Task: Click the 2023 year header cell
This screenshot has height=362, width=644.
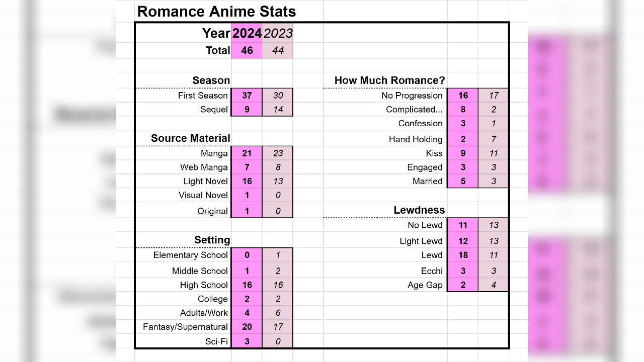Action: [278, 33]
